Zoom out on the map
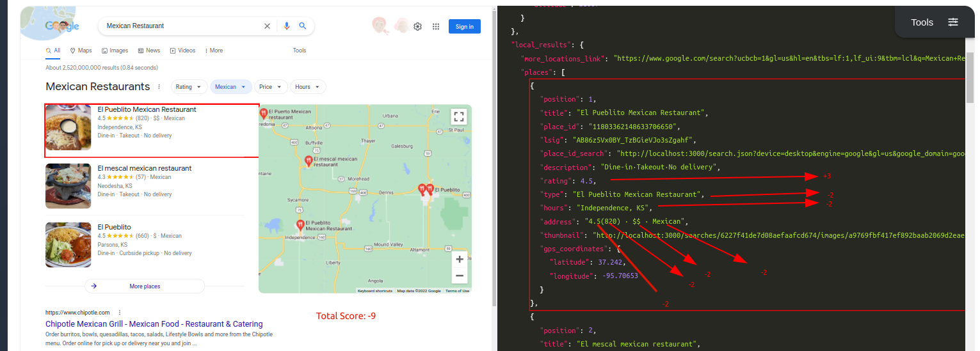This screenshot has height=351, width=980. [459, 276]
